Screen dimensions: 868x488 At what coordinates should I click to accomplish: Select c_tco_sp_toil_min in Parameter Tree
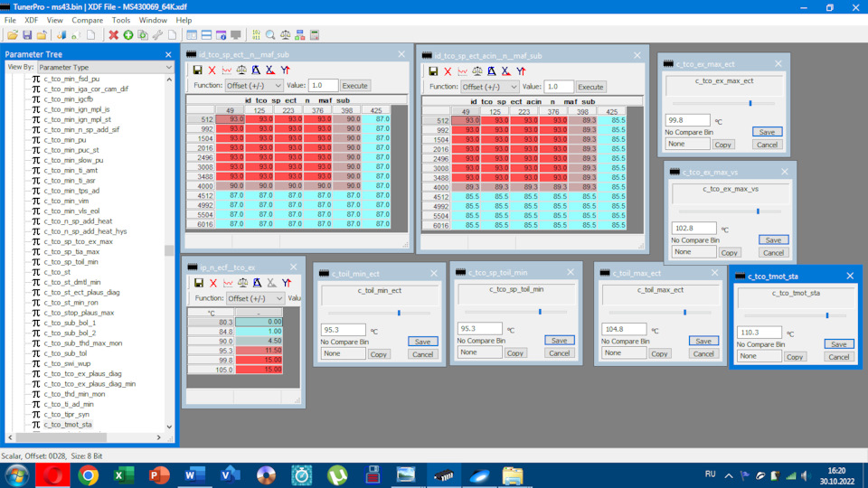click(x=71, y=262)
